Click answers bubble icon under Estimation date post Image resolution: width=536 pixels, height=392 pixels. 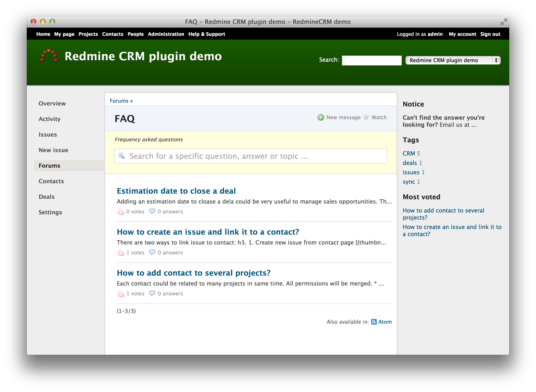152,211
